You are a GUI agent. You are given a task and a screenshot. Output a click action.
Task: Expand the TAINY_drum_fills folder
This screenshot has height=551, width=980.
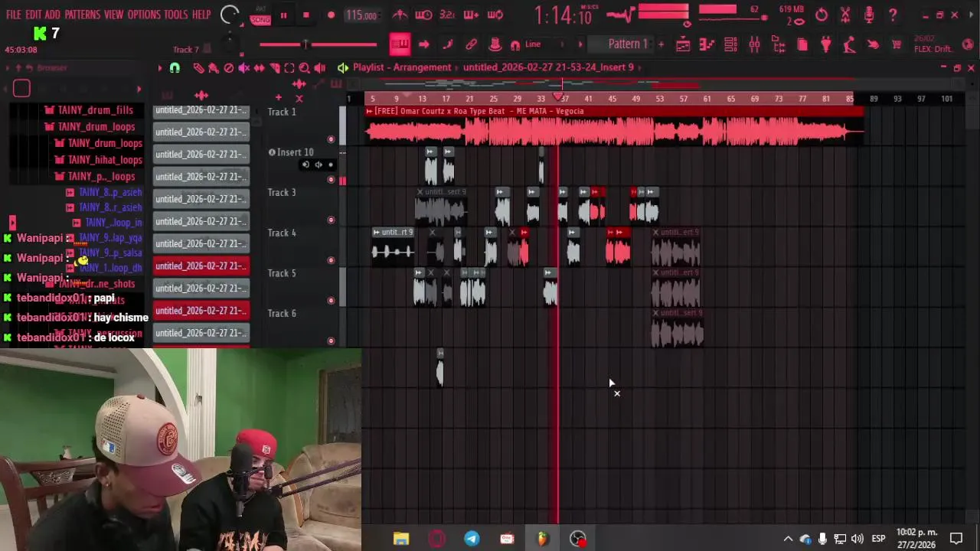95,110
